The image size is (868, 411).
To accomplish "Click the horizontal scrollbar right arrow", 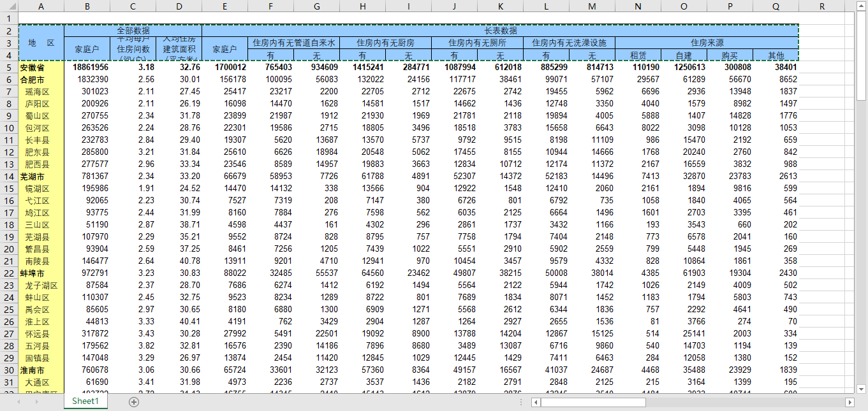I will pyautogui.click(x=850, y=402).
